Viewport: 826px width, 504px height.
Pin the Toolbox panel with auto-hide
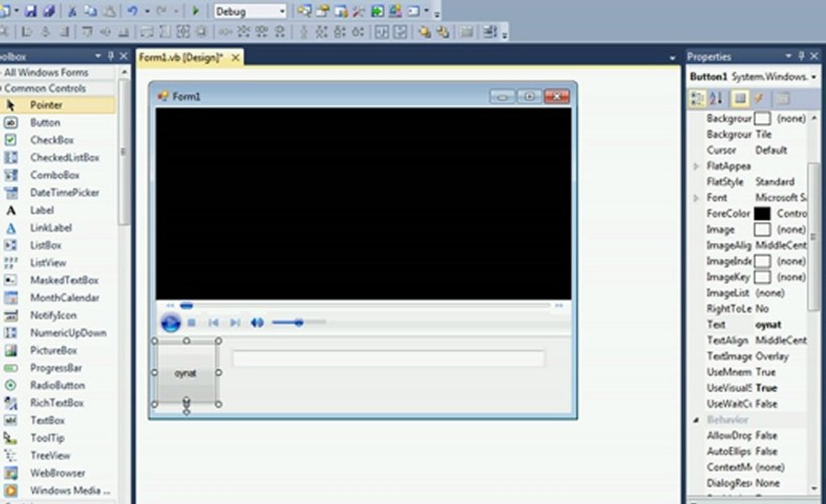111,56
